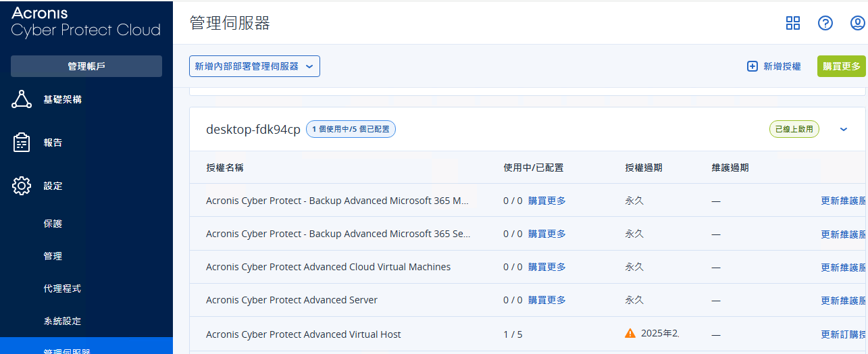Click the 1 個使用中/5 個已配置 badge

coord(351,129)
